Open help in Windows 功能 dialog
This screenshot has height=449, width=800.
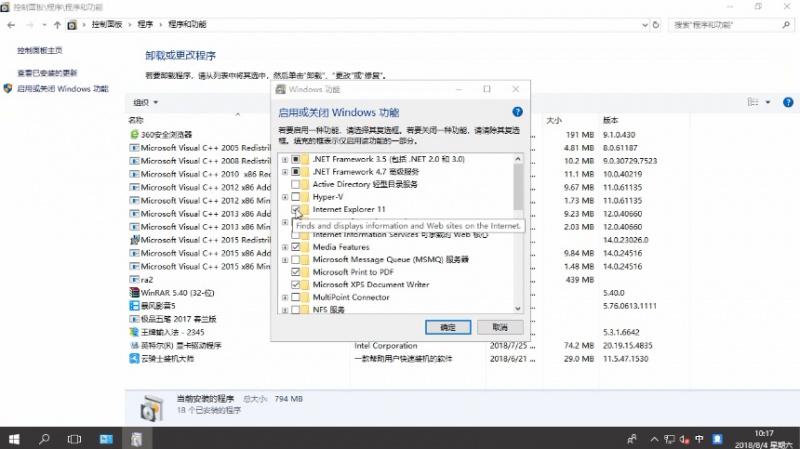[x=517, y=112]
